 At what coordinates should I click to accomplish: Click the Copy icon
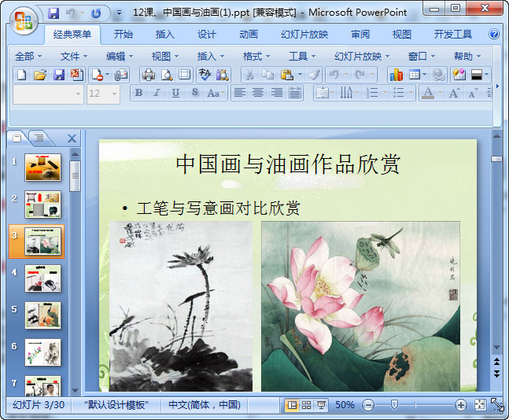pos(268,75)
